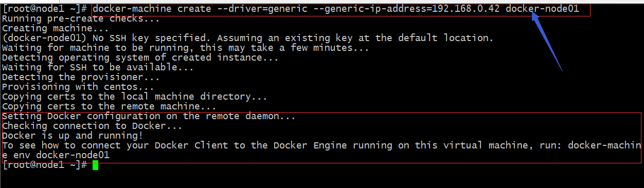Click 'Copying certs to the local machine directory' line
Viewport: 644px width, 188px height.
pos(135,97)
